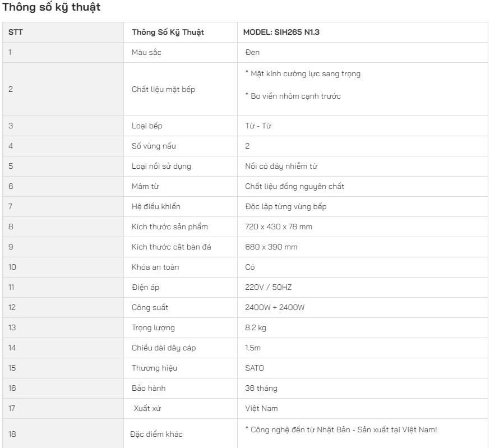The height and width of the screenshot is (448, 490).
Task: Select the 'Loại bếp' row label
Action: tap(147, 126)
